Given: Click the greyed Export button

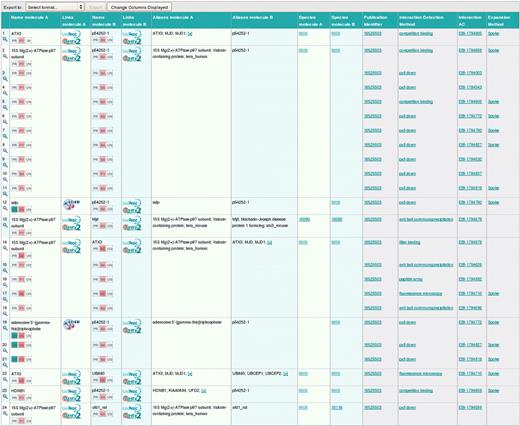Looking at the screenshot, I should point(96,7).
